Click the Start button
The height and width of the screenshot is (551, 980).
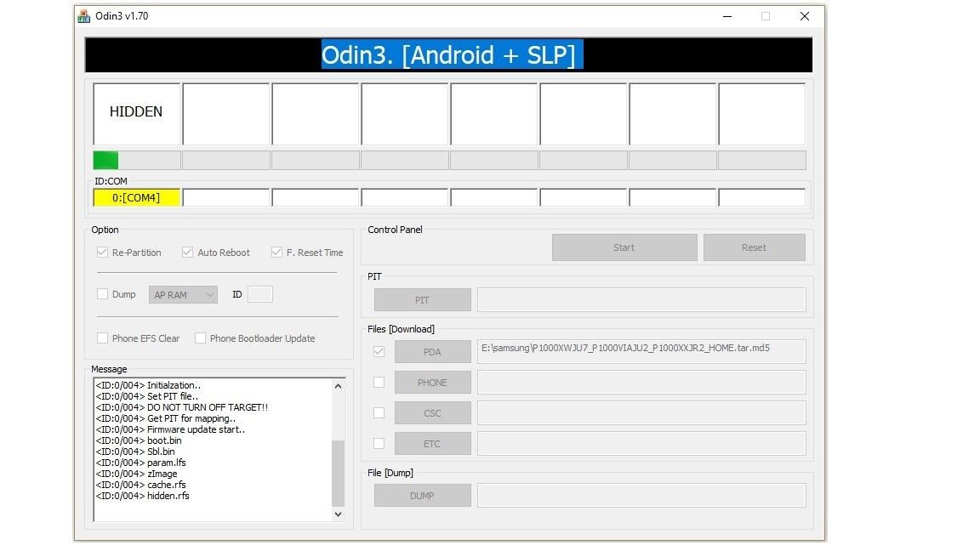coord(624,247)
